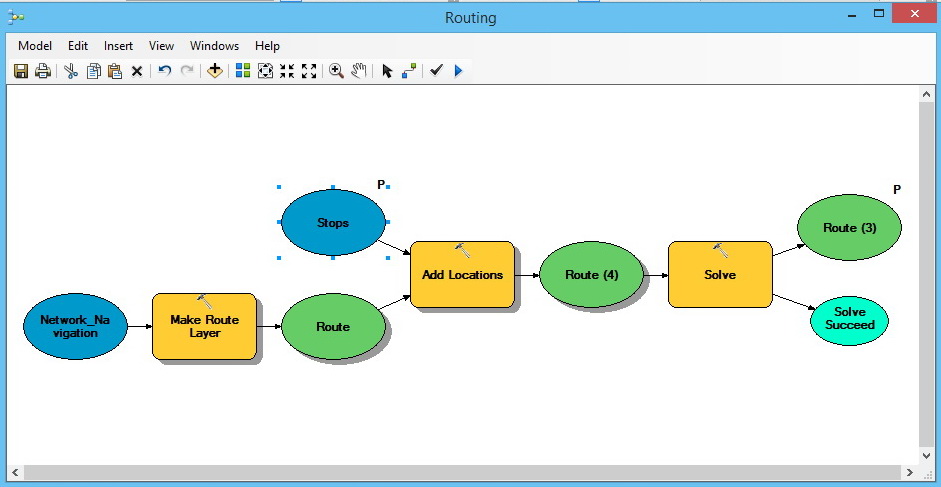Open the Help menu

(x=267, y=46)
